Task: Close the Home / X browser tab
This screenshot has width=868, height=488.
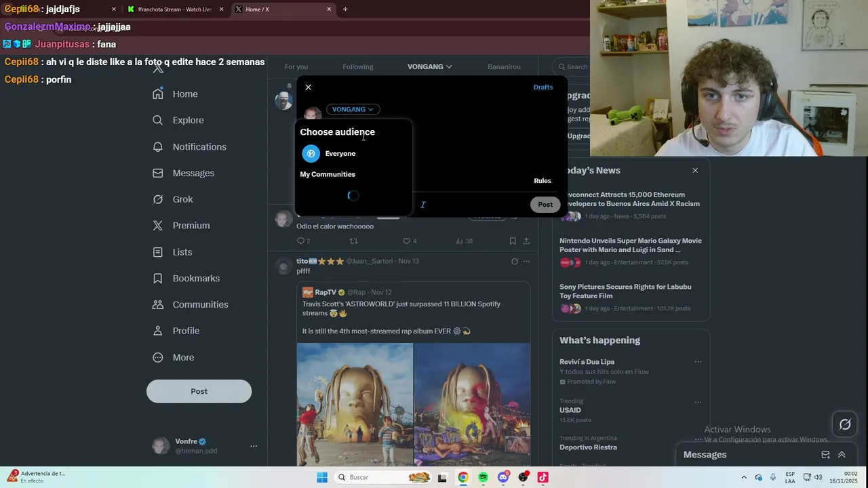Action: click(x=329, y=9)
